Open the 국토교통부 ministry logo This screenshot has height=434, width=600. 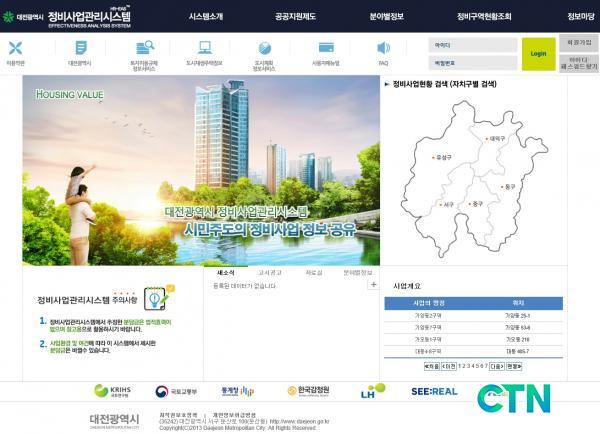click(x=176, y=392)
